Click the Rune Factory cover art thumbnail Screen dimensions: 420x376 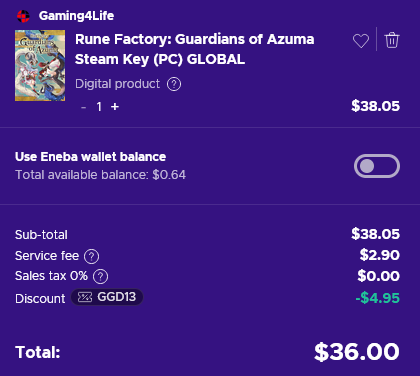tap(40, 65)
